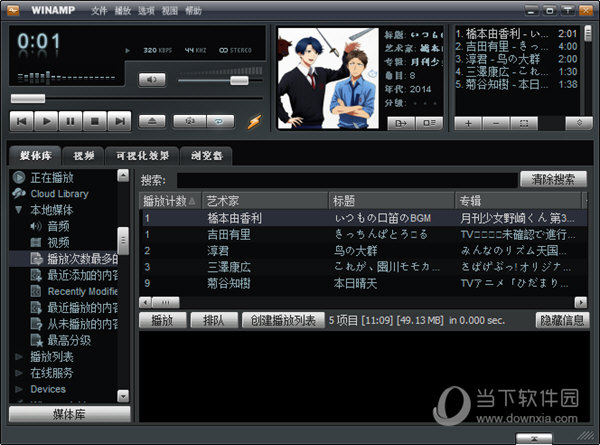Click the sidebar scroll up arrow
600x445 pixels.
pyautogui.click(x=123, y=175)
